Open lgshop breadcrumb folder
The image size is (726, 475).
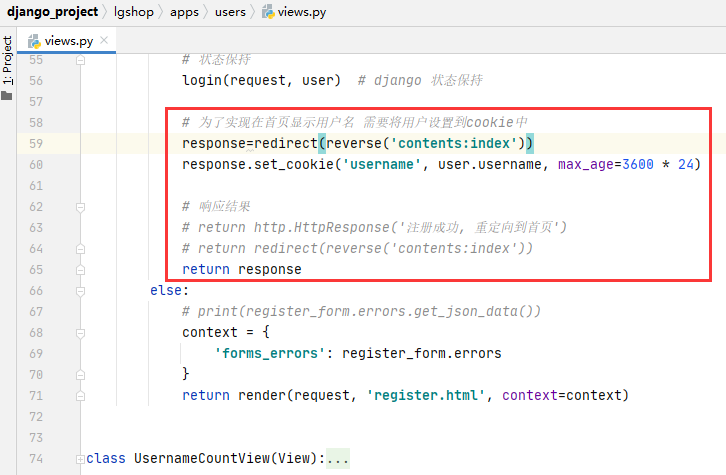click(133, 12)
